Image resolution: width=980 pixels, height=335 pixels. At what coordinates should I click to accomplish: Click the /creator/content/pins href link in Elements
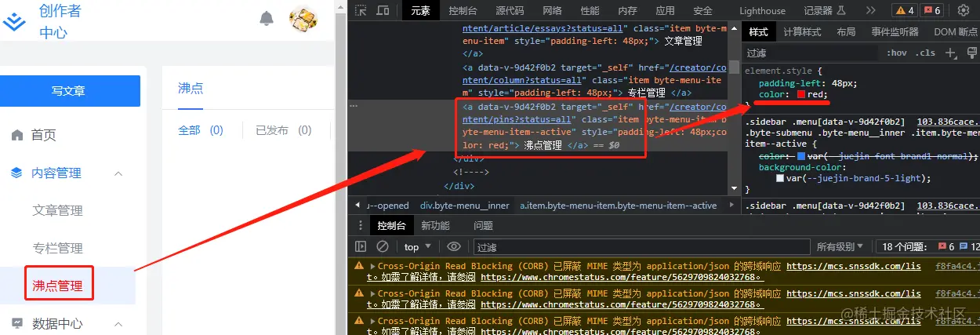[596, 113]
